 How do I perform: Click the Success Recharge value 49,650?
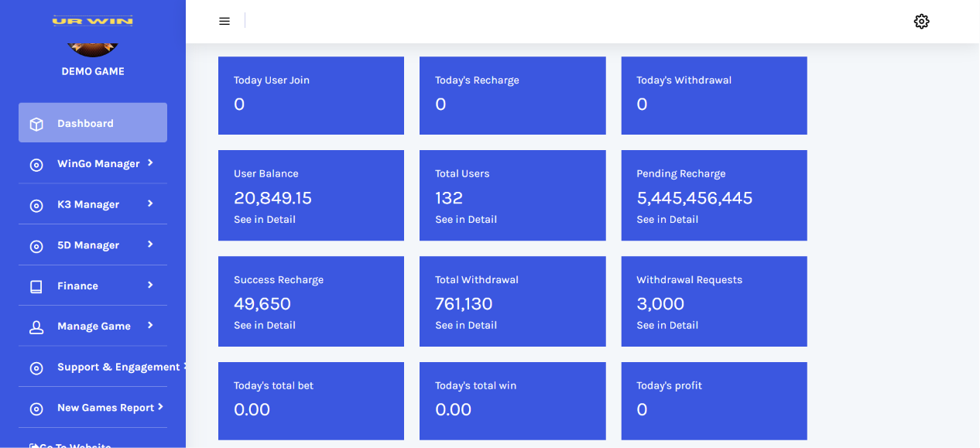[x=262, y=304]
